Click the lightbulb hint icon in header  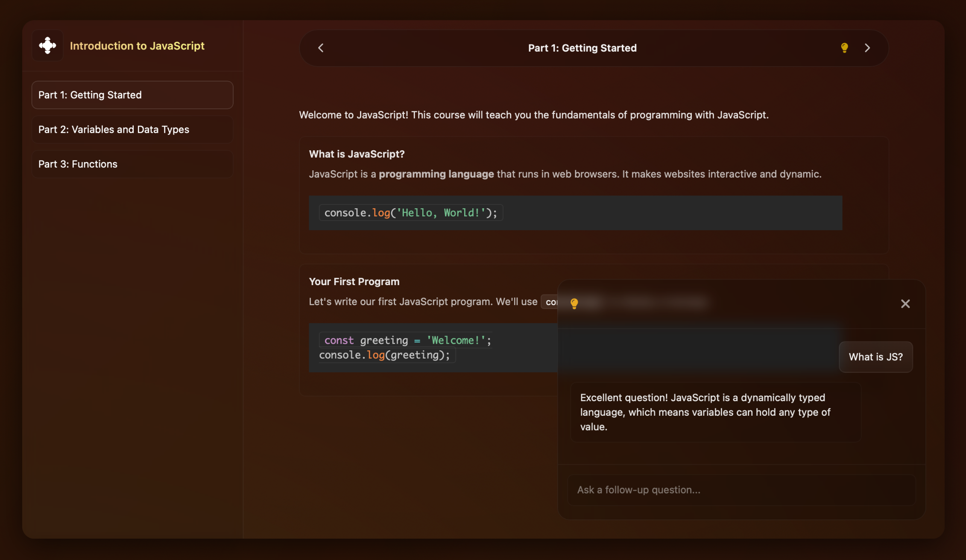click(844, 48)
